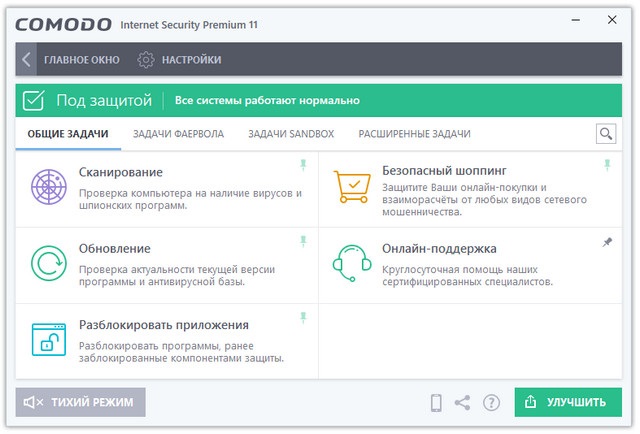This screenshot has width=640, height=434.
Task: Toggle ТИХИЙ РЕЖИМ silent mode
Action: [x=81, y=402]
